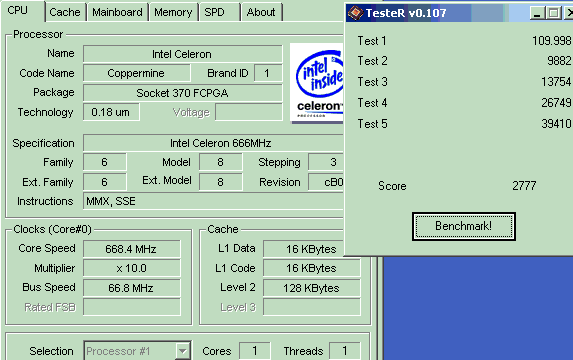Screen dimensions: 573x360
Task: Click the Score value 2777
Action: point(524,186)
